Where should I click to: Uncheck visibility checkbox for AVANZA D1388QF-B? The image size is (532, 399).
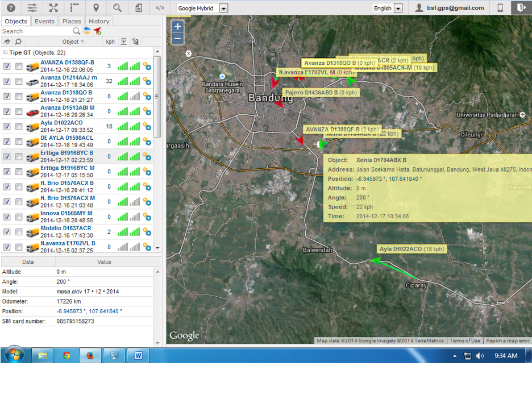pyautogui.click(x=7, y=66)
